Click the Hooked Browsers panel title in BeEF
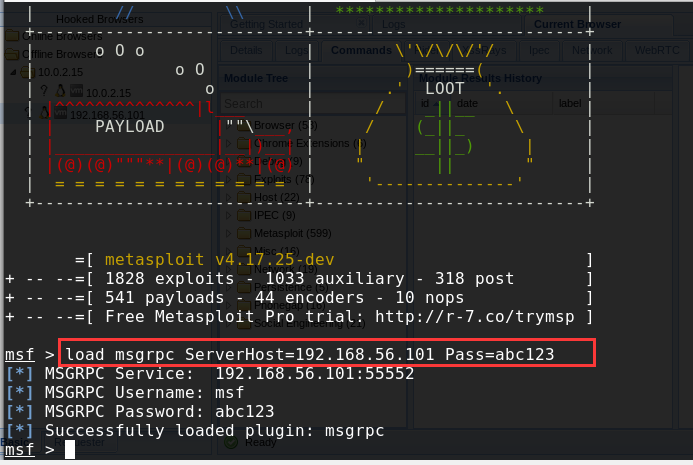The width and height of the screenshot is (693, 465). click(99, 19)
